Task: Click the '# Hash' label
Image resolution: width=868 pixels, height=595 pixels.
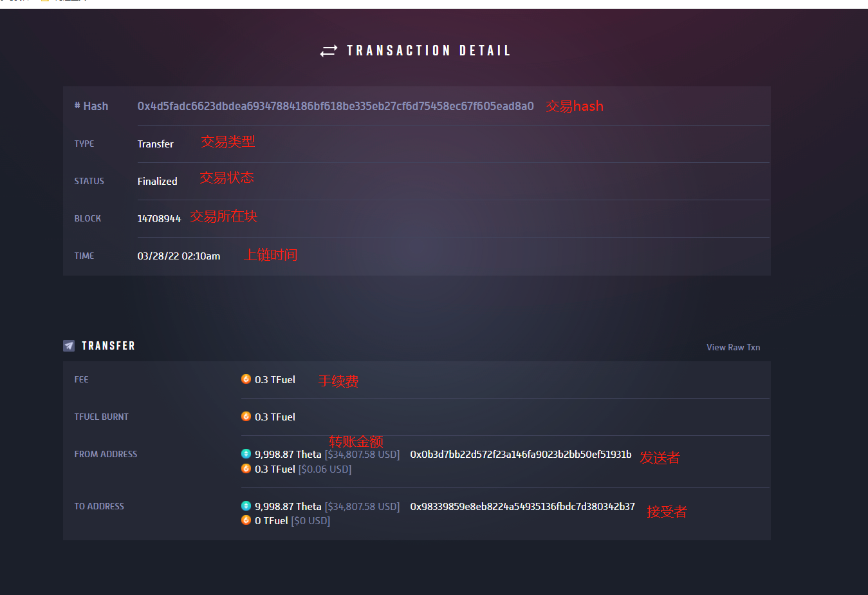Action: (x=91, y=106)
